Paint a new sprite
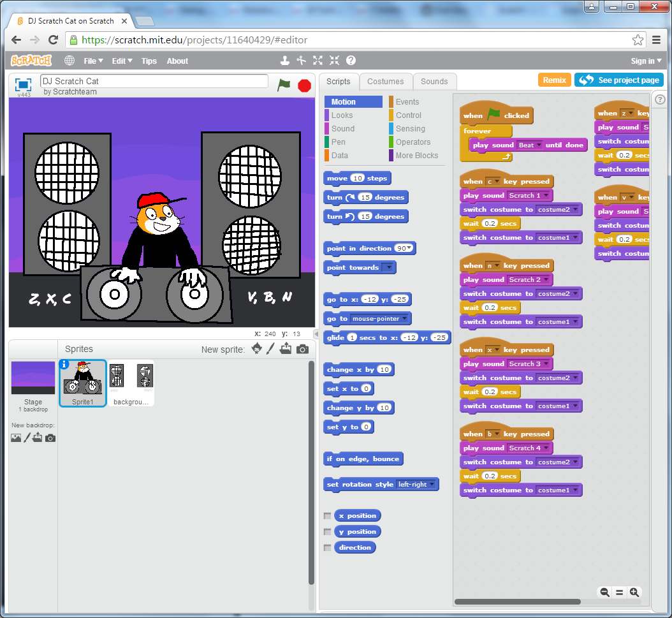 pos(270,348)
